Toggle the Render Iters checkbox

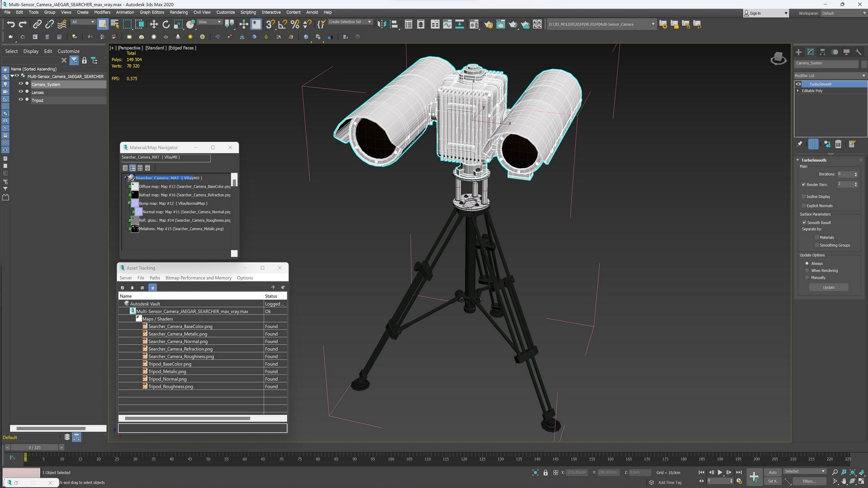click(x=804, y=184)
